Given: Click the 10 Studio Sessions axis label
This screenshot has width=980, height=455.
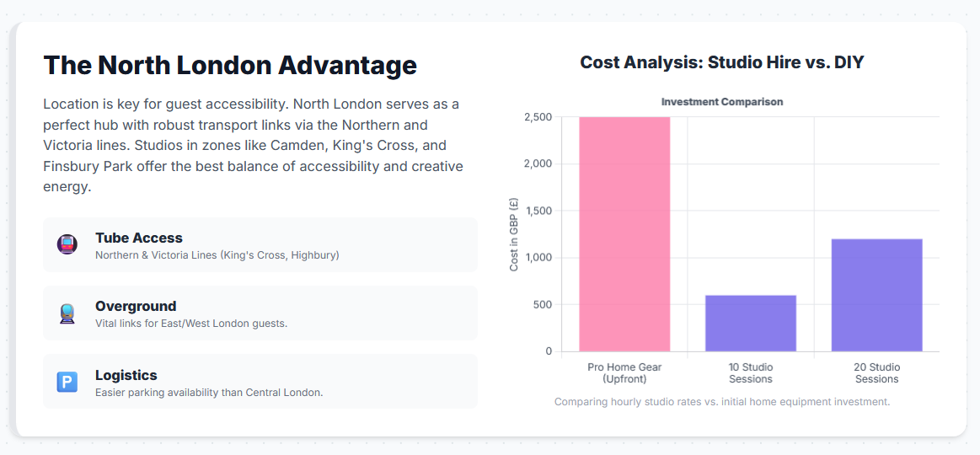Looking at the screenshot, I should (751, 372).
